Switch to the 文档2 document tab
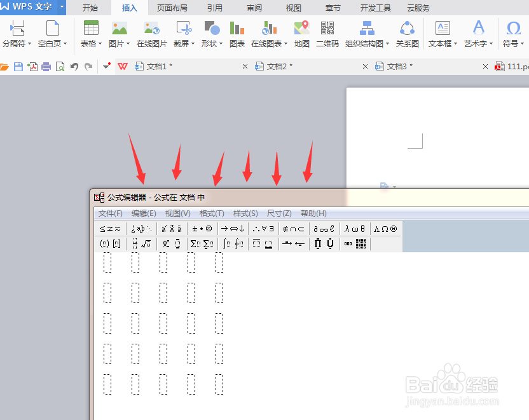 click(x=275, y=65)
